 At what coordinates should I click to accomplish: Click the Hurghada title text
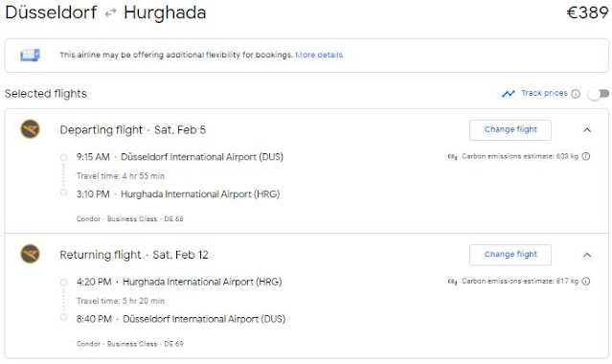(165, 12)
